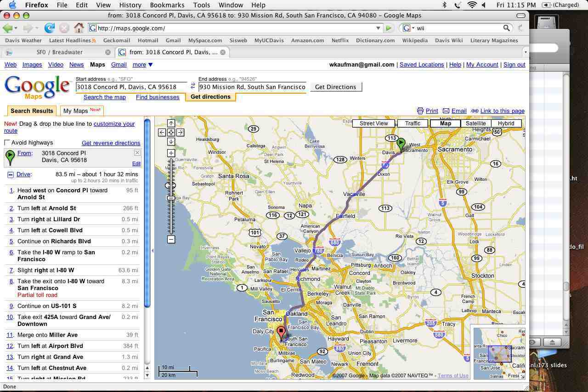Click the Firefox reload page button

pos(49,28)
